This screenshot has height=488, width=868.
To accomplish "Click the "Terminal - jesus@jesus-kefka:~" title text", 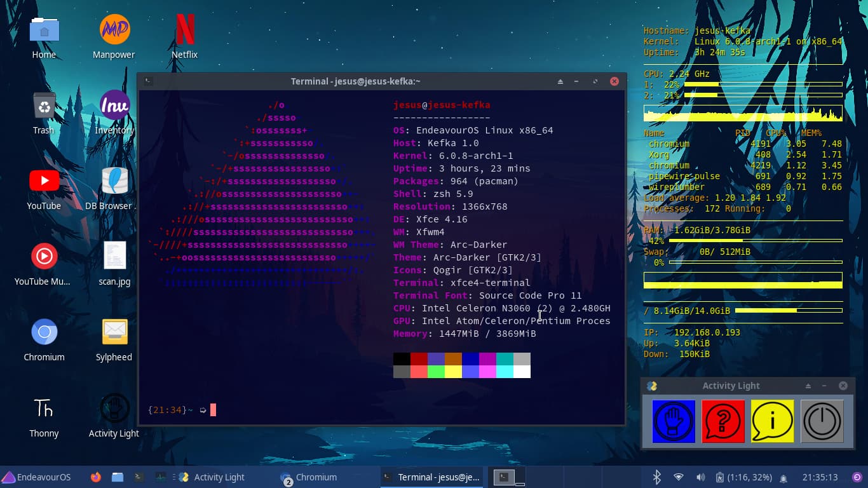I will coord(356,81).
